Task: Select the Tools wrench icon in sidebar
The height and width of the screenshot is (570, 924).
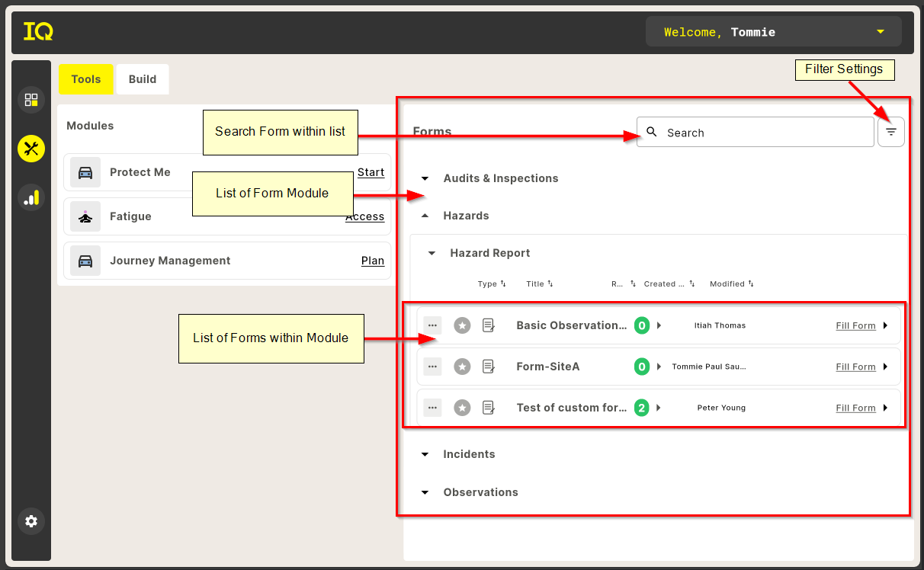Action: click(x=31, y=149)
